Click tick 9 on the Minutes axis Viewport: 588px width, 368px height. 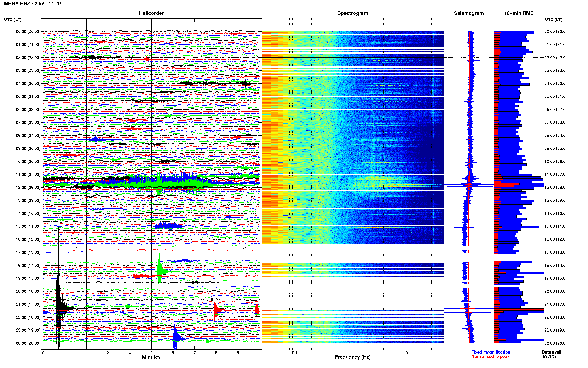pyautogui.click(x=238, y=353)
